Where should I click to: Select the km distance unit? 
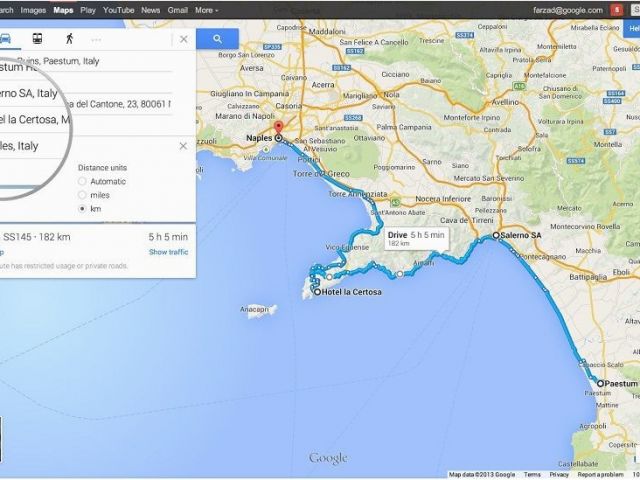(x=82, y=209)
